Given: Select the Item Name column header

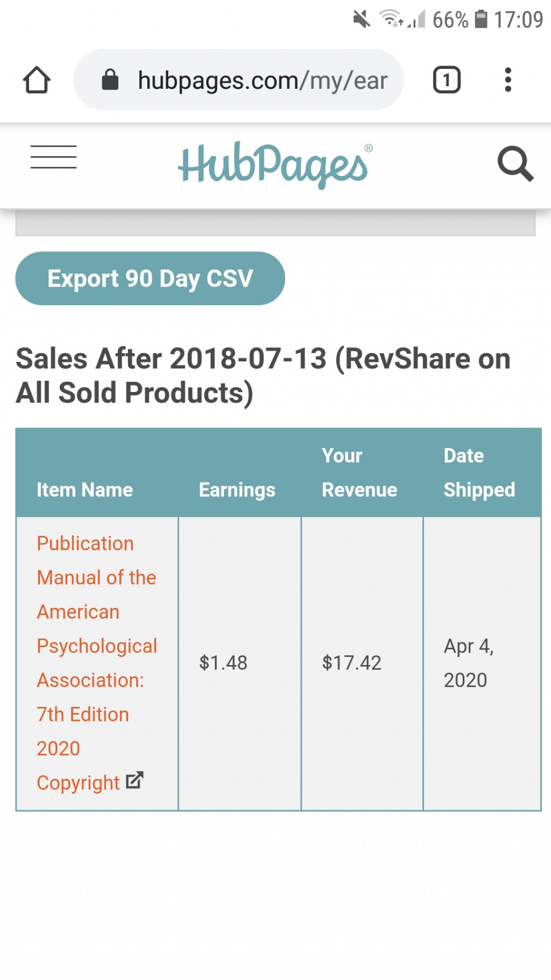Looking at the screenshot, I should pyautogui.click(x=84, y=490).
